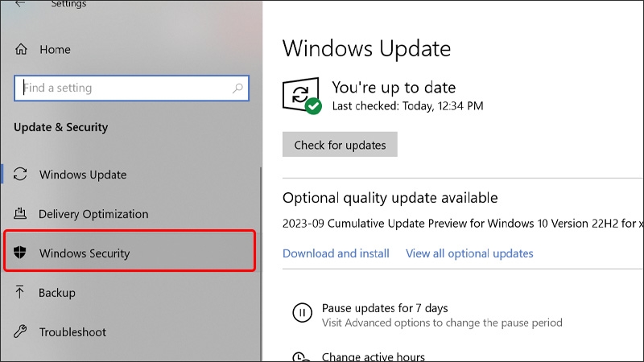Click the search magnifier icon
This screenshot has width=644, height=362.
pos(237,88)
